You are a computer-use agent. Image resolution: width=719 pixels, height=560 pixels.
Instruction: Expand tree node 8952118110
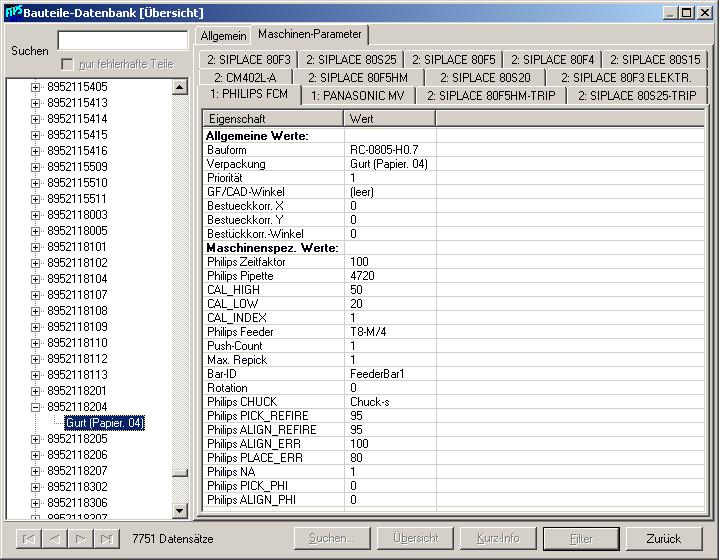35,343
